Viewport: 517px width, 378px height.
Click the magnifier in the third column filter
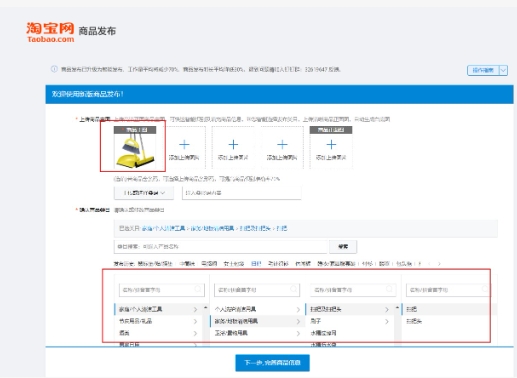click(x=389, y=289)
